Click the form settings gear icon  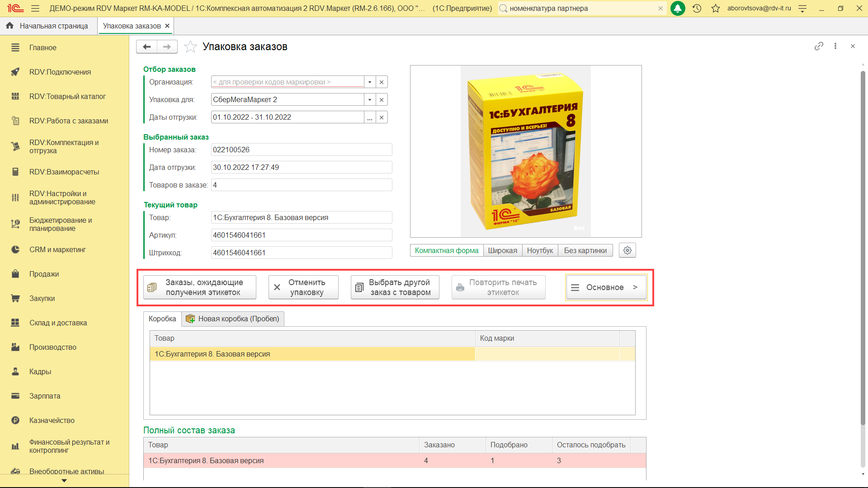click(627, 250)
